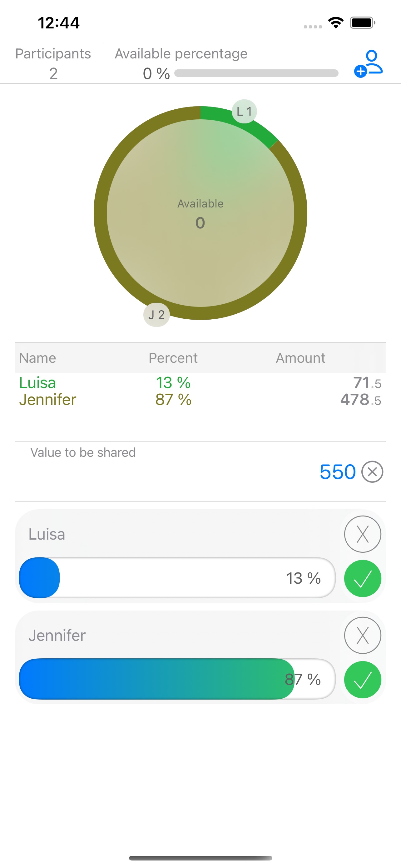Tap the Wi-Fi status icon

pyautogui.click(x=336, y=23)
